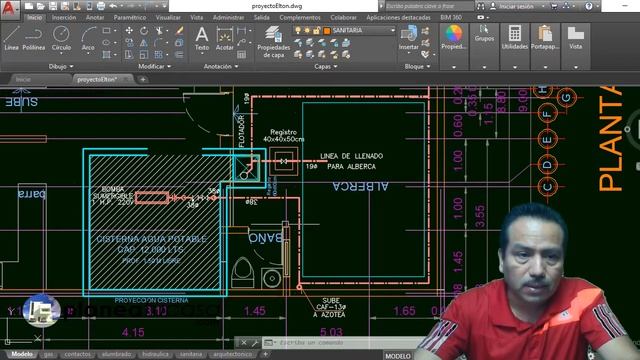
Task: Click the Plot printer icon in quick access toolbar
Action: (x=101, y=6)
